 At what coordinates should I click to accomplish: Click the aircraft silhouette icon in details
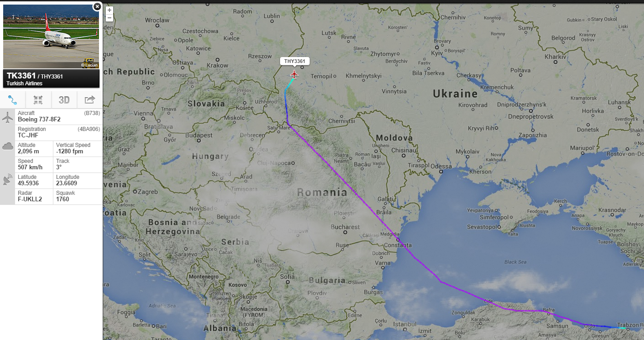7,118
